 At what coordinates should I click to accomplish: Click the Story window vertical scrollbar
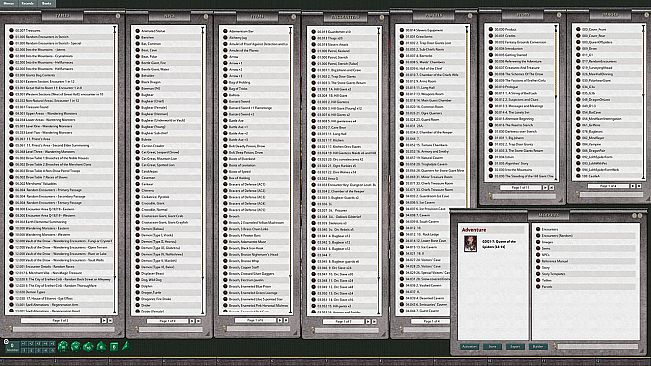[556, 102]
